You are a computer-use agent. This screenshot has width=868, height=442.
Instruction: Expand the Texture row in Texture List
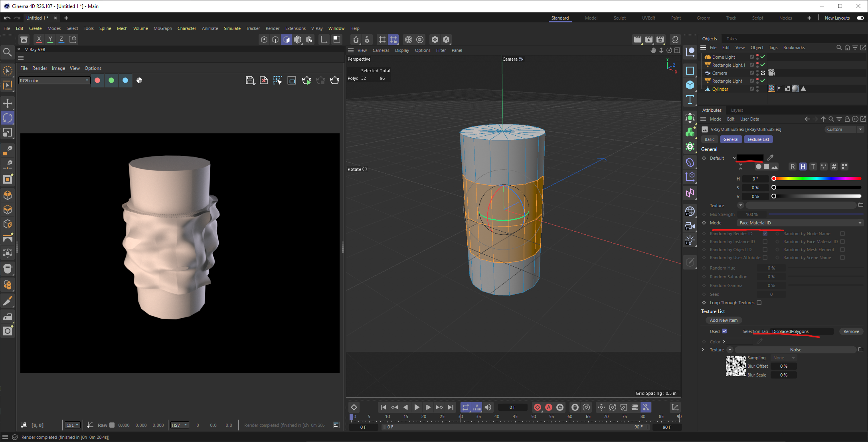703,350
